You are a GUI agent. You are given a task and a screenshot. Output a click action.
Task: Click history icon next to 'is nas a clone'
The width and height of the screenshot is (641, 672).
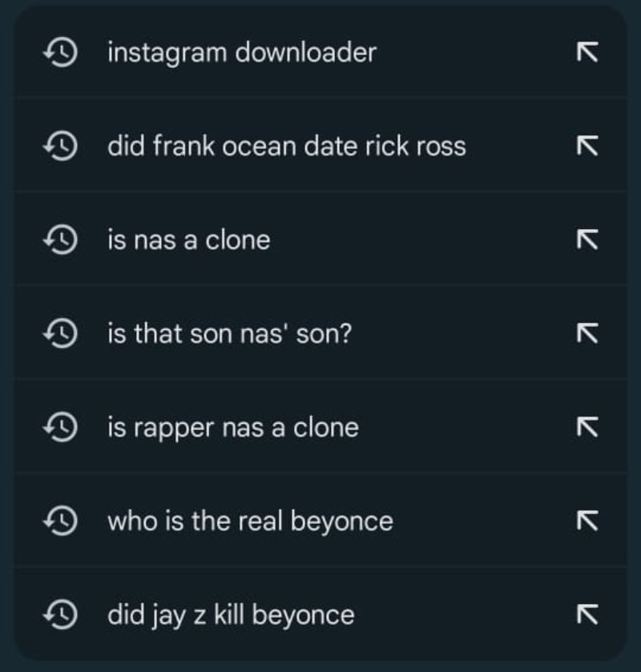[x=61, y=239]
